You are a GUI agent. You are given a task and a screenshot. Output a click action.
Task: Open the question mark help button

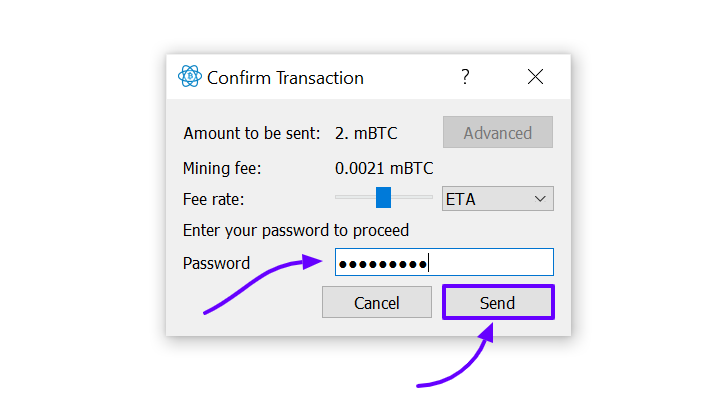tap(465, 76)
